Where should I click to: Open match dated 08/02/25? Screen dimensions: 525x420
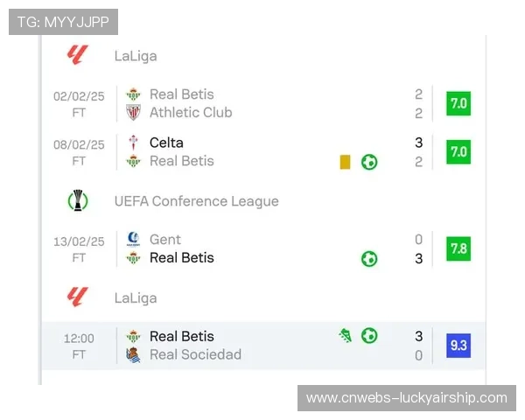79,152
